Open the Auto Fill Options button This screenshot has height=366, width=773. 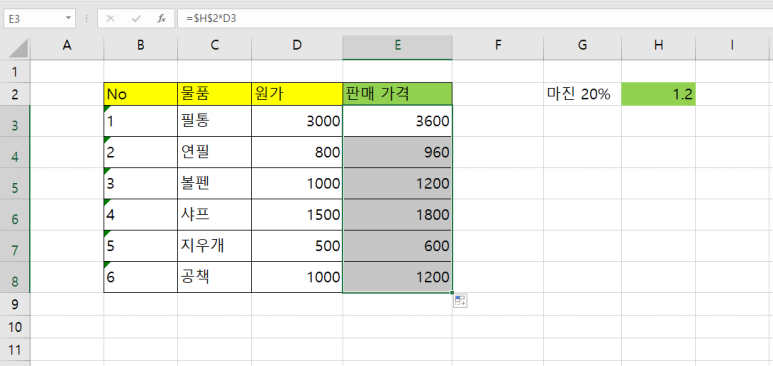pos(460,301)
